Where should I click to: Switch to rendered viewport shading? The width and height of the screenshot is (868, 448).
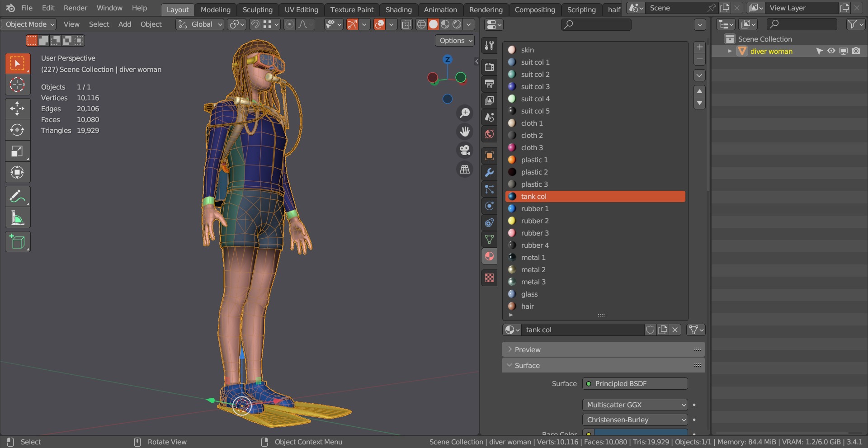point(457,24)
